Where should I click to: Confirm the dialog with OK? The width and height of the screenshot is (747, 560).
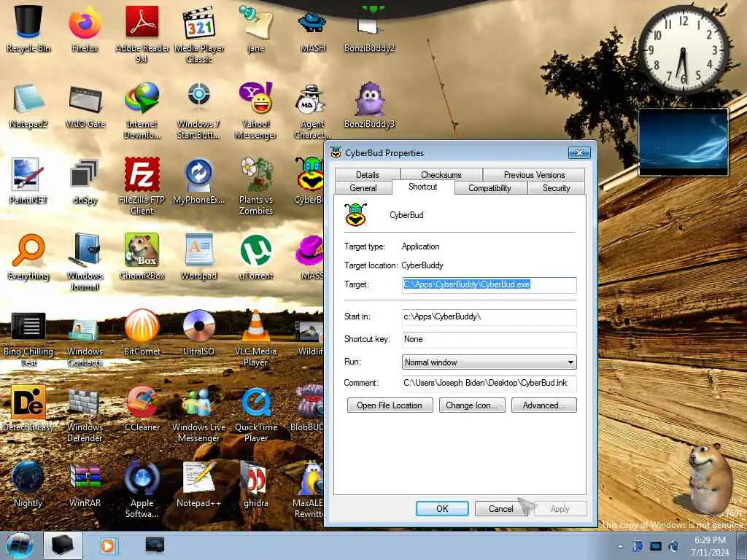442,508
